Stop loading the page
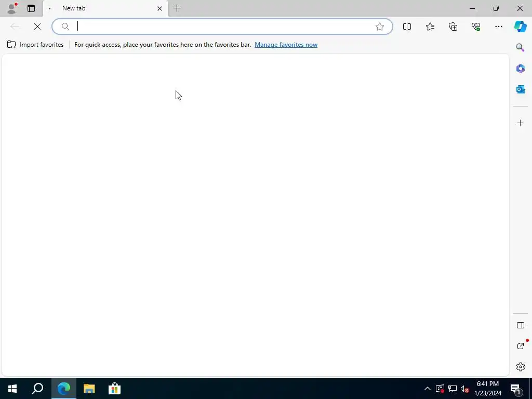Screen dimensions: 532x399 [x=37, y=26]
